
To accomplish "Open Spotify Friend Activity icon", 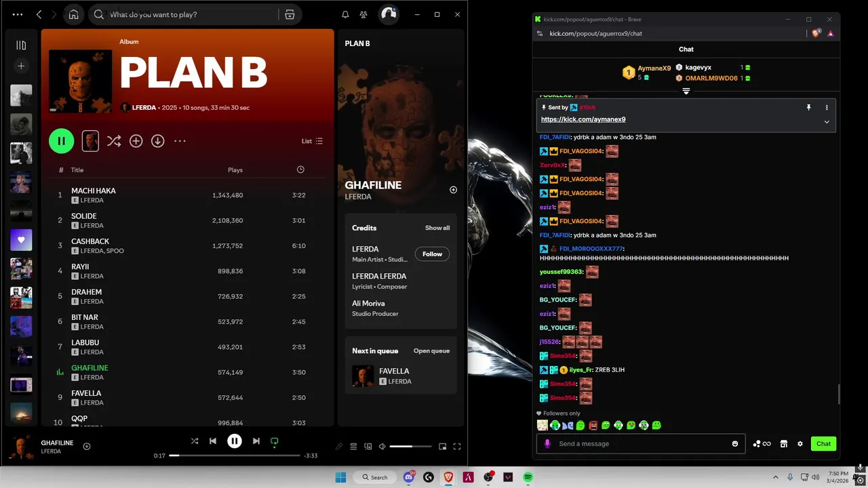I will coord(363,14).
